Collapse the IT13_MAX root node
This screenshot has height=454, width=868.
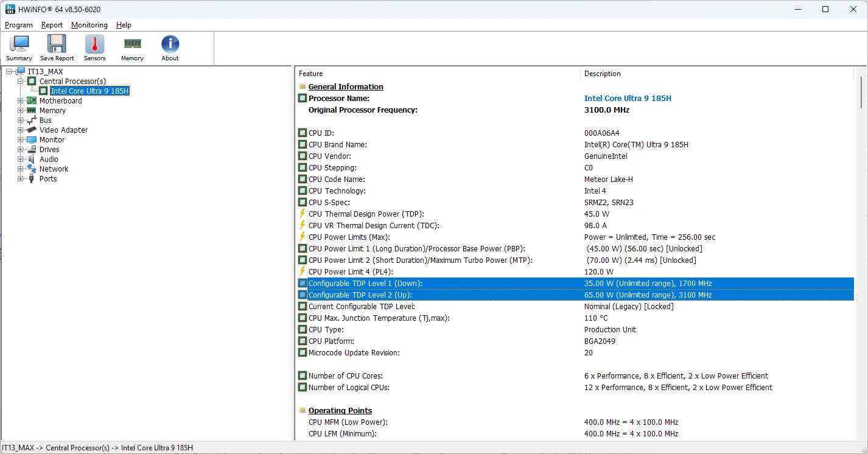click(9, 72)
